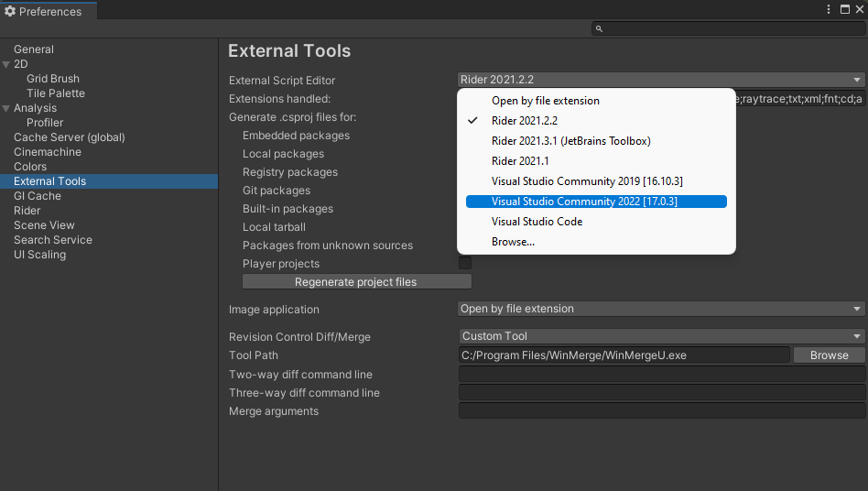Open the Preferences window kebab options menu
Viewport: 868px width, 491px height.
click(x=830, y=10)
